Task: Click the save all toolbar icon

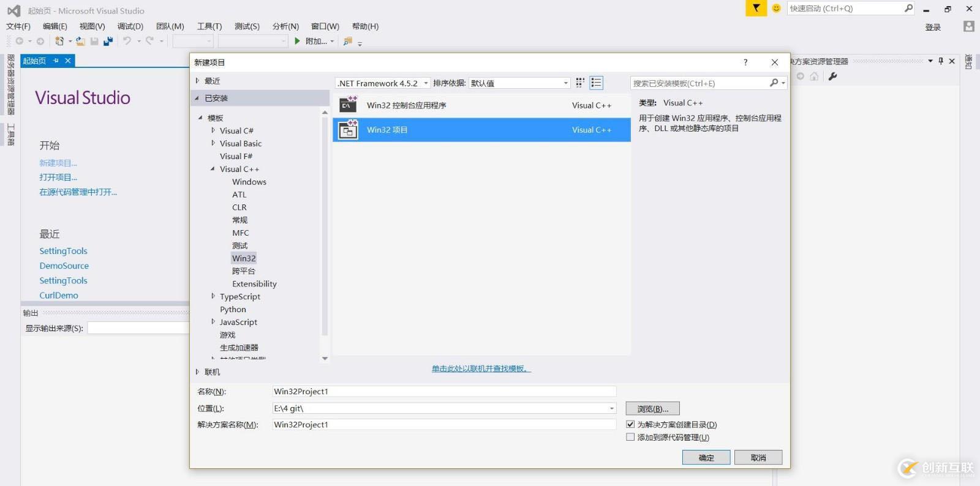Action: point(108,41)
